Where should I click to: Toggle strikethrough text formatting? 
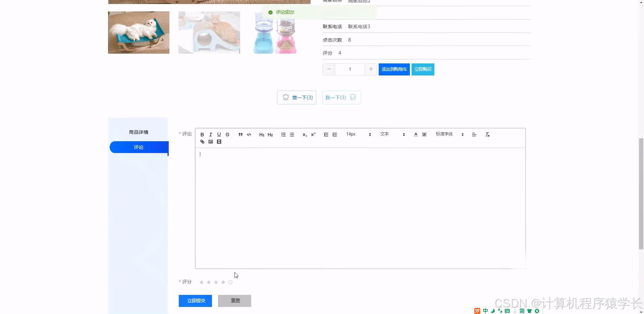click(x=227, y=134)
